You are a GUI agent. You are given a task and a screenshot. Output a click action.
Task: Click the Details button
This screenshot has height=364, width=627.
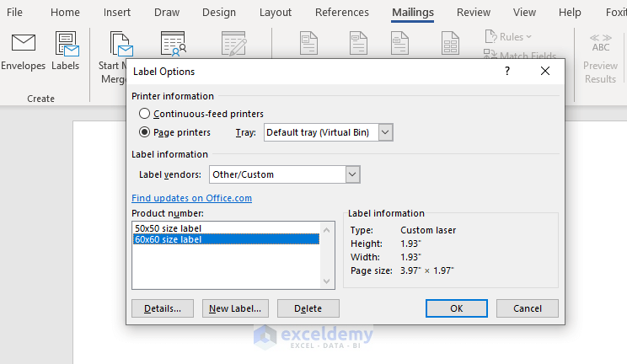click(x=163, y=308)
